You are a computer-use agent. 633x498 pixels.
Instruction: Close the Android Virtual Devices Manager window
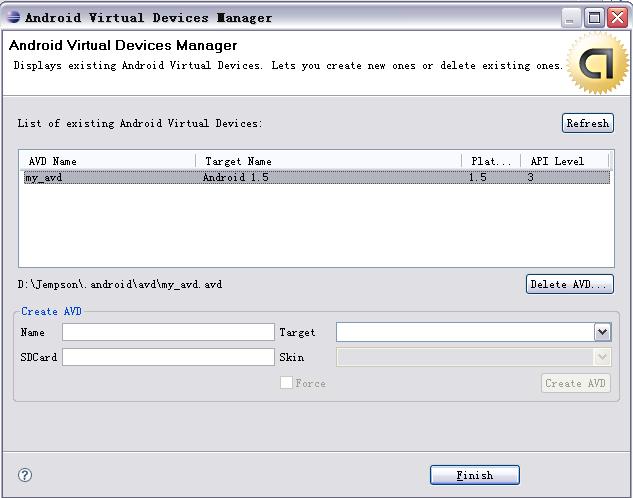coord(618,18)
